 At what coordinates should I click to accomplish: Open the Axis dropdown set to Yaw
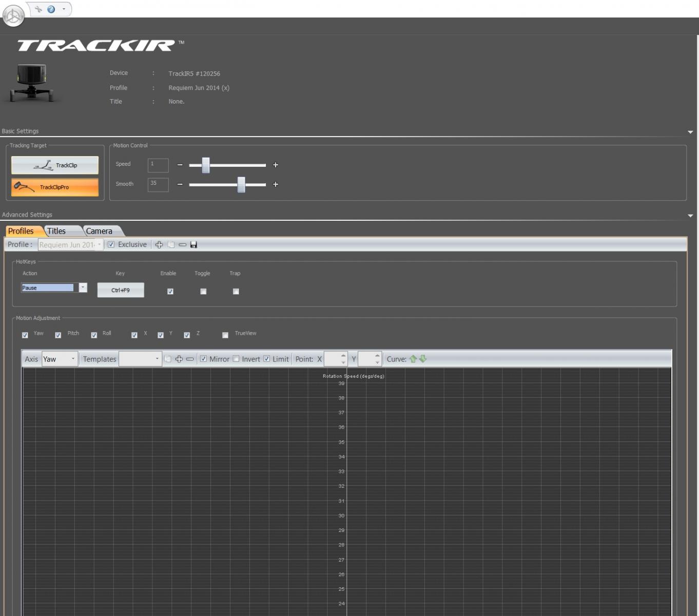pos(60,359)
